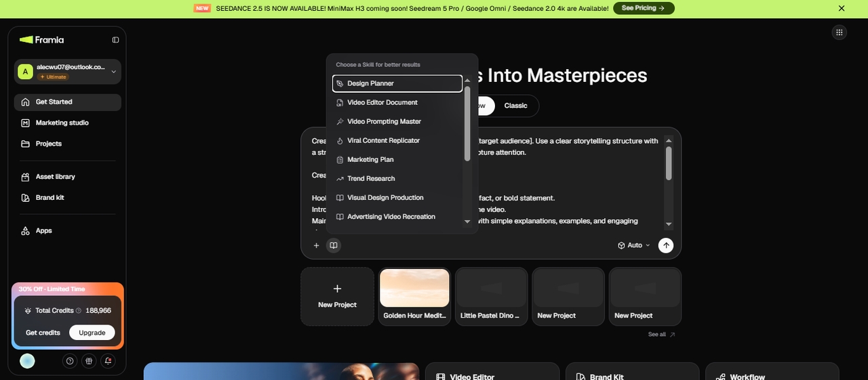Open Get Started home icon

point(25,102)
